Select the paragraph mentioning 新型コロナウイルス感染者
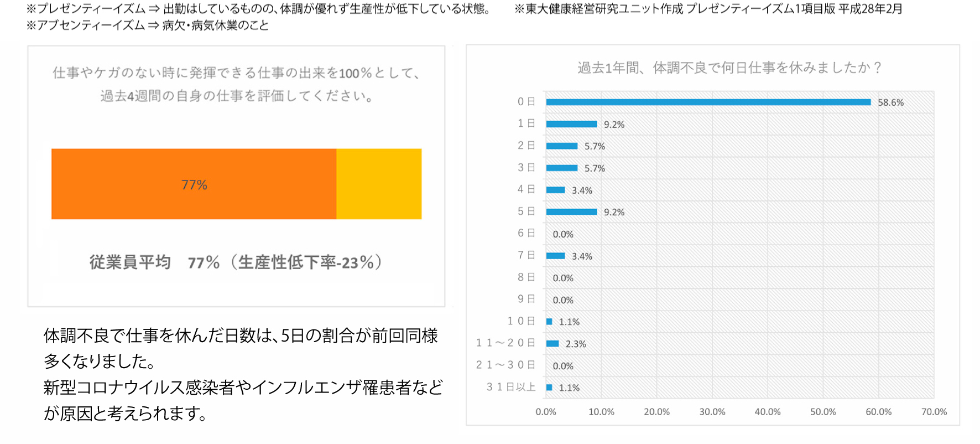Viewport: 980px width, 444px height. click(243, 400)
